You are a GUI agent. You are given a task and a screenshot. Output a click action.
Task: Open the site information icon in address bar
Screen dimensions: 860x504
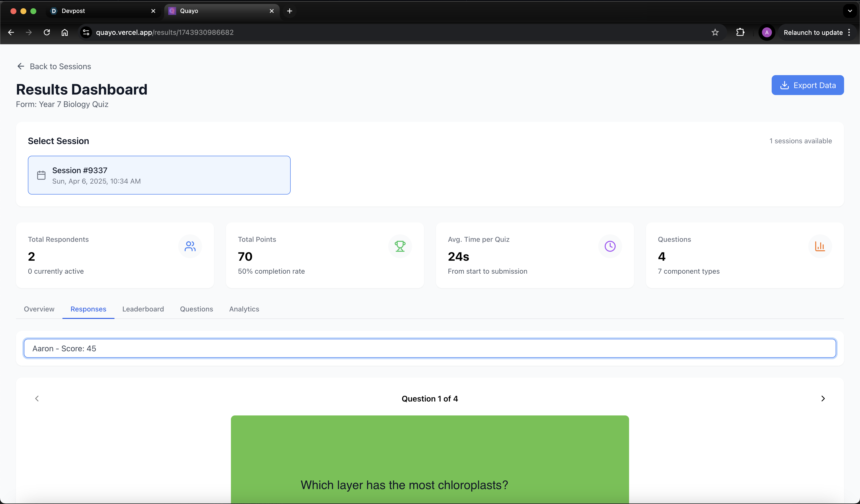click(86, 32)
